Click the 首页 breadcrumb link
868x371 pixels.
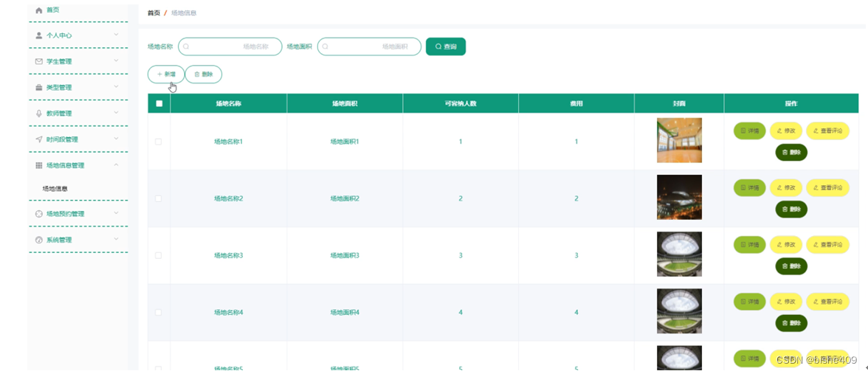click(x=154, y=13)
